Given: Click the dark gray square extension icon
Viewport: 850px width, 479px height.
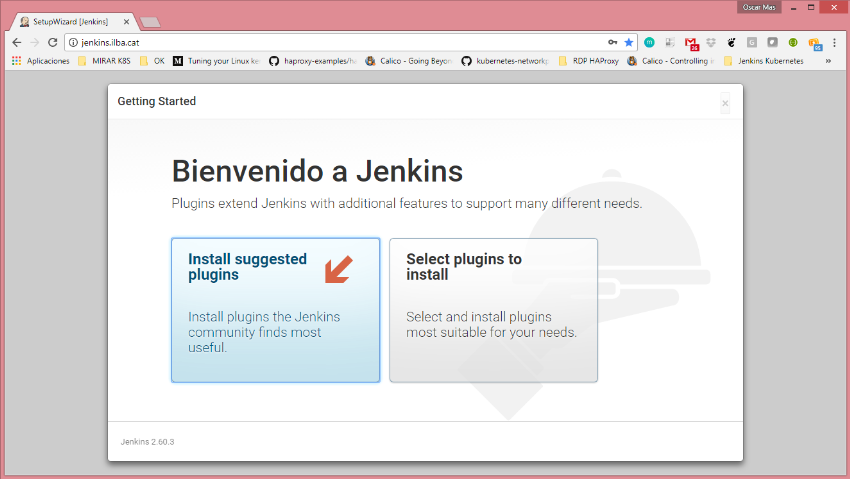Looking at the screenshot, I should click(772, 42).
